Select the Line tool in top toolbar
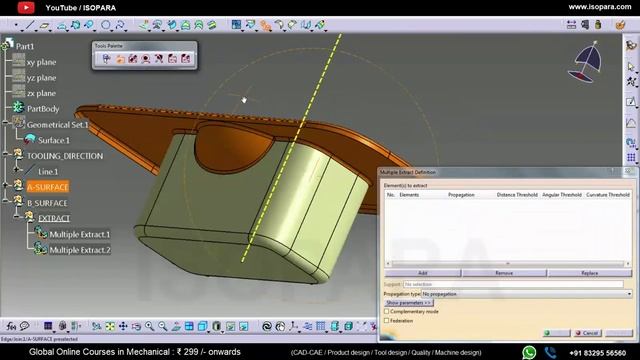The height and width of the screenshot is (360, 640). [x=30, y=25]
